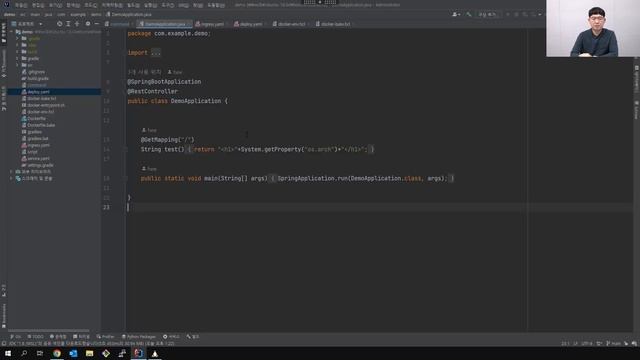640x360 pixels.
Task: Click the DemoApplication class name
Action: click(x=196, y=101)
